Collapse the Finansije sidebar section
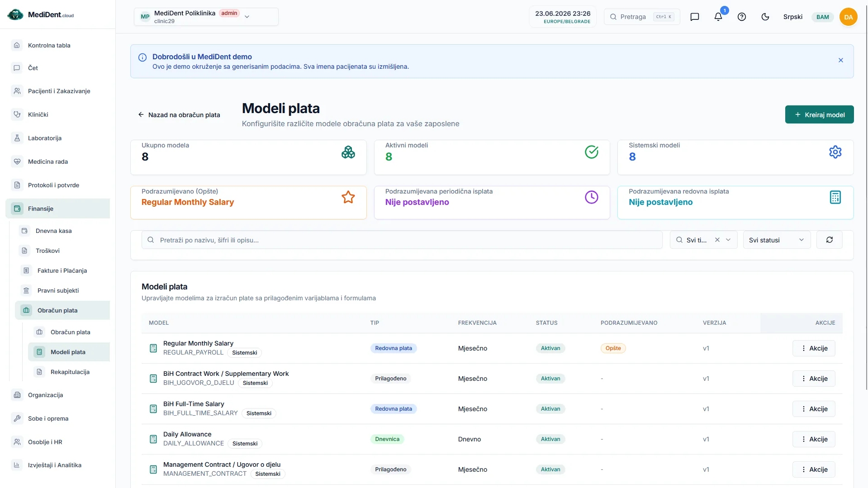The width and height of the screenshot is (868, 488). click(58, 208)
